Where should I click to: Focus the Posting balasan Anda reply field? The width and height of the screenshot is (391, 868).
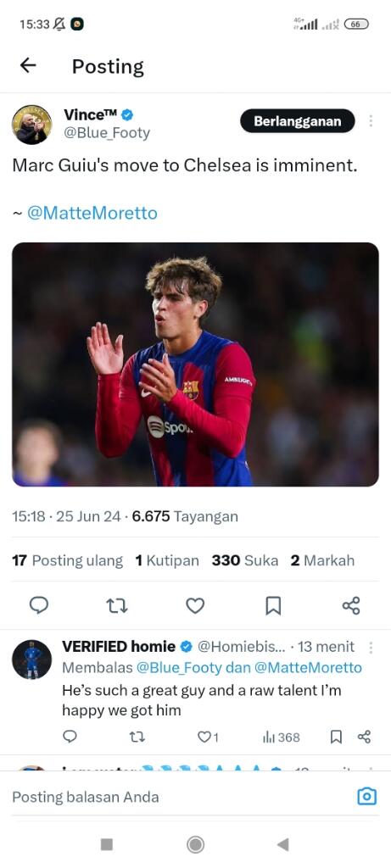182,797
